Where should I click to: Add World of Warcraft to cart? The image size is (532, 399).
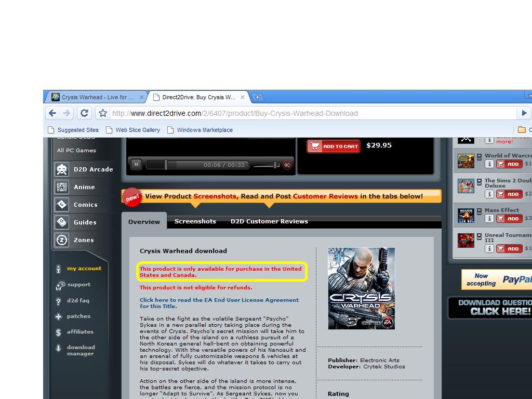(x=509, y=164)
